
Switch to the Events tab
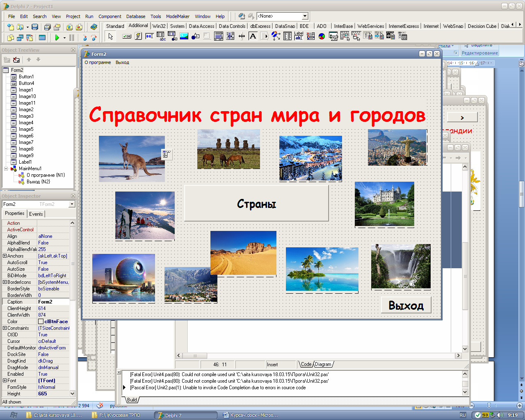[x=36, y=214]
